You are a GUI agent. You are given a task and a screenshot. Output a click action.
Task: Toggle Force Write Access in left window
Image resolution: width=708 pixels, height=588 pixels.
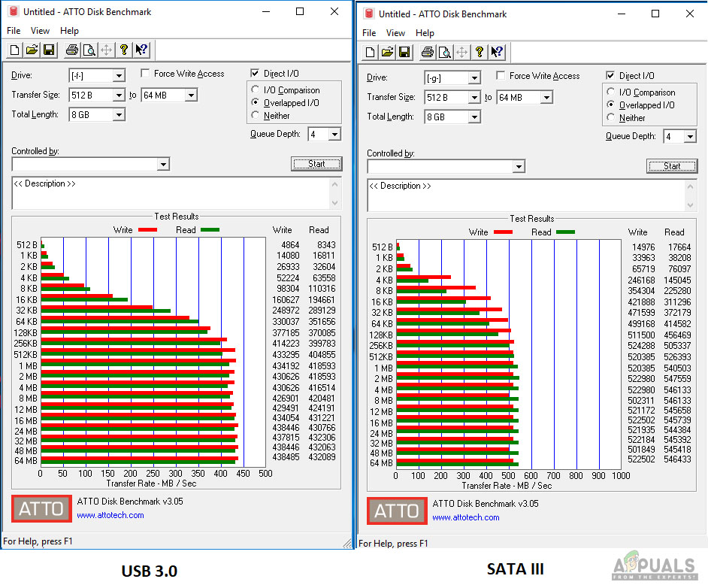(x=145, y=73)
